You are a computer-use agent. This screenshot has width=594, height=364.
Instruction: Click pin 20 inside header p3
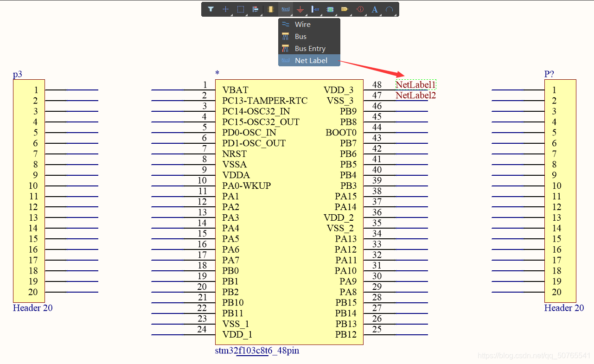pos(33,292)
